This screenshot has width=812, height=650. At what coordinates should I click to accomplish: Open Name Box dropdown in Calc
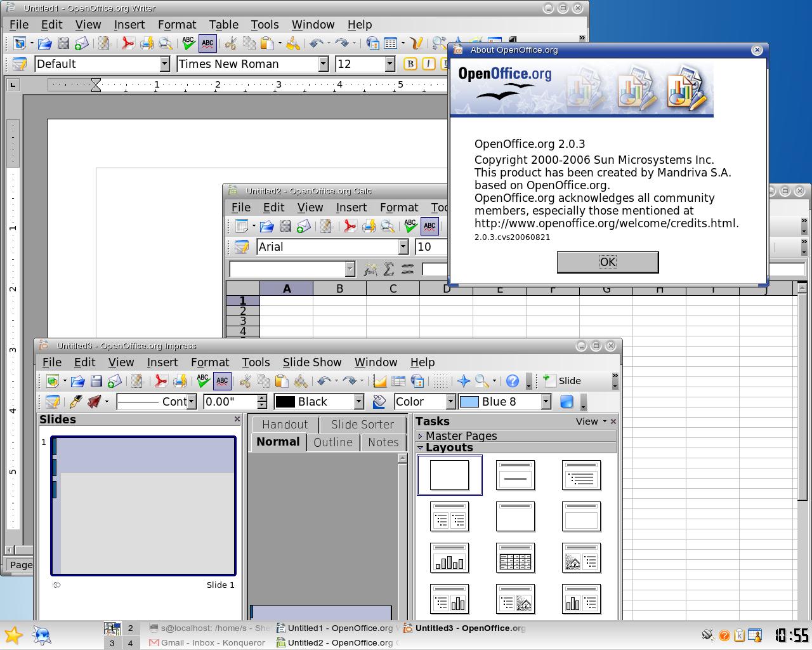pyautogui.click(x=350, y=269)
